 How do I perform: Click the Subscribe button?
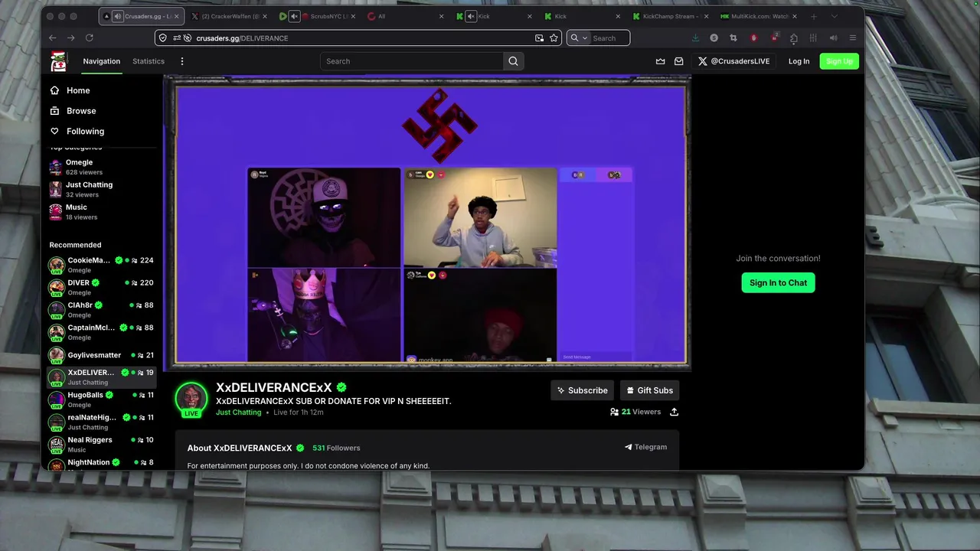pos(583,390)
